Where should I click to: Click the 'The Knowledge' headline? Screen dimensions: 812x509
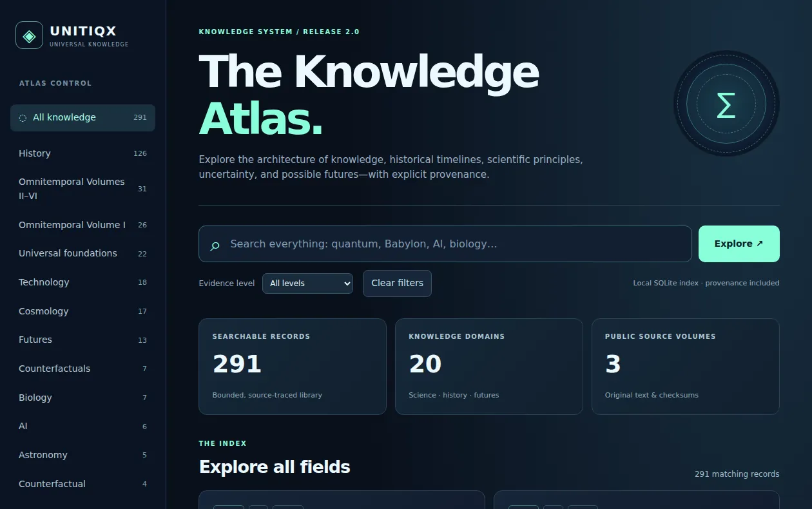[369, 72]
